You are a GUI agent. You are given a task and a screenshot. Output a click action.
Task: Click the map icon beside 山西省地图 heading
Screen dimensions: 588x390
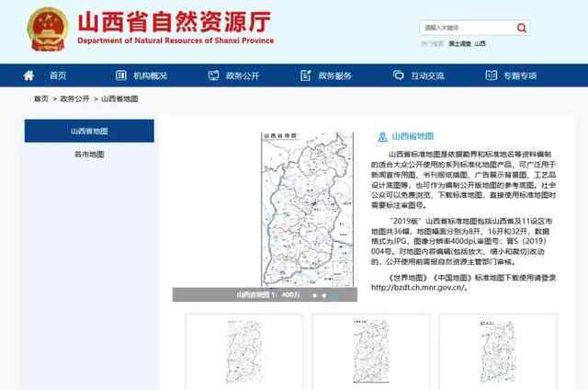point(382,137)
